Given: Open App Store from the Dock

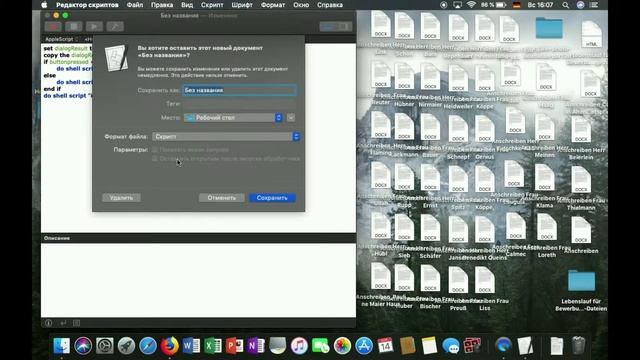Looking at the screenshot, I should pyautogui.click(x=364, y=346).
